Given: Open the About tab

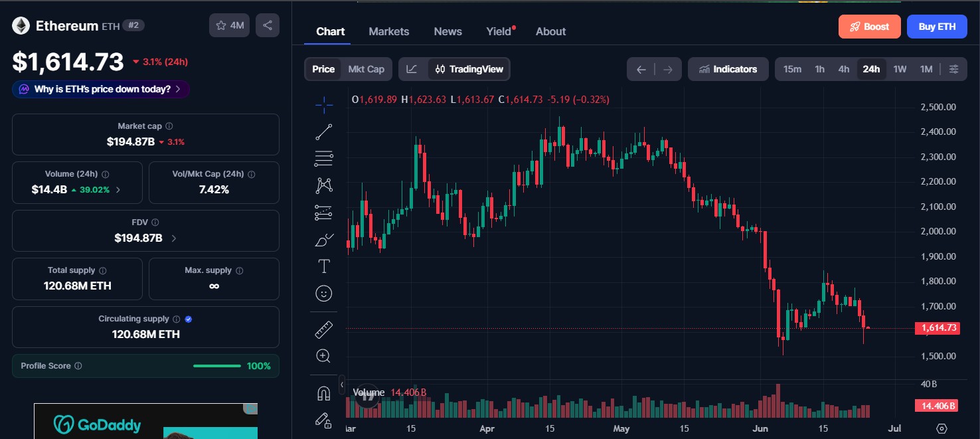Looking at the screenshot, I should click(x=551, y=31).
